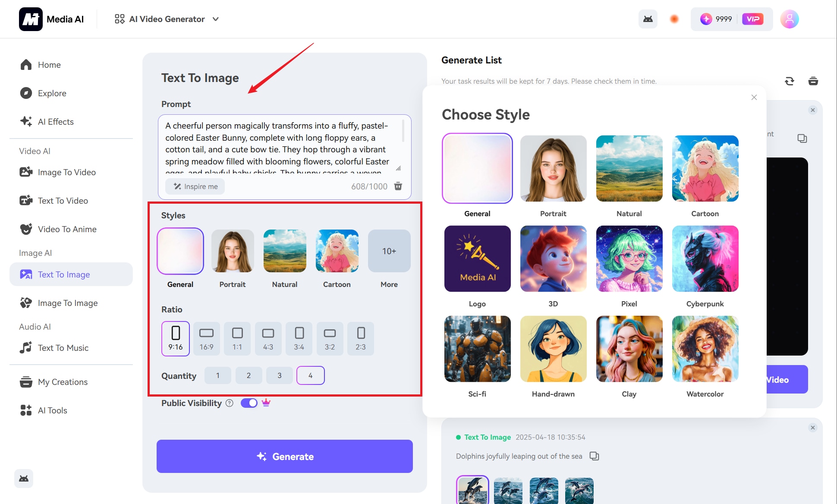Open More styles with 10+ tile
837x504 pixels.
click(389, 251)
